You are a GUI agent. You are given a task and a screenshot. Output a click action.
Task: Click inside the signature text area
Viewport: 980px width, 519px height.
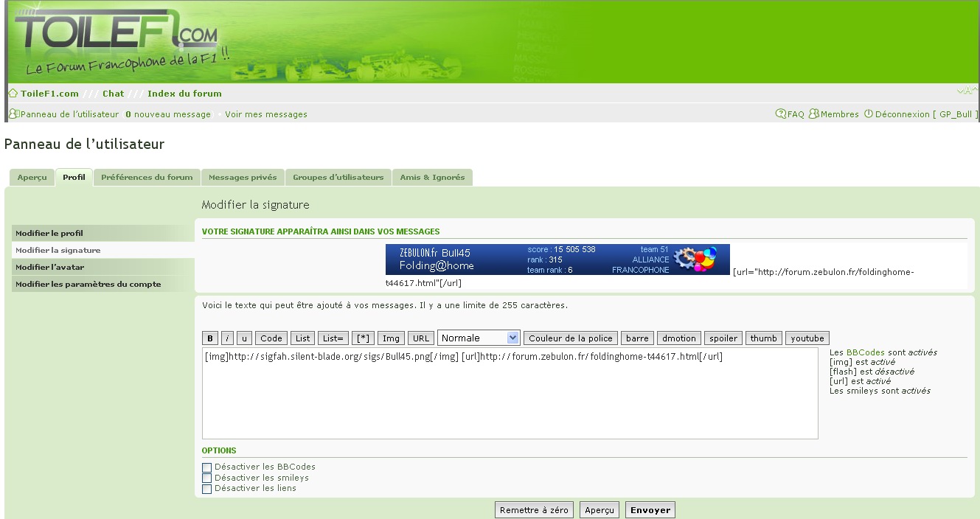click(x=509, y=398)
